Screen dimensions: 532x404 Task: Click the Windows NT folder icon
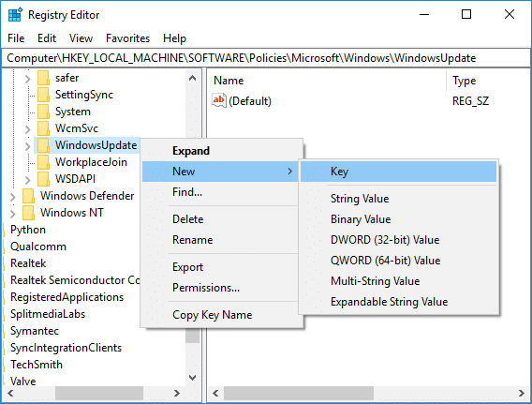[28, 213]
